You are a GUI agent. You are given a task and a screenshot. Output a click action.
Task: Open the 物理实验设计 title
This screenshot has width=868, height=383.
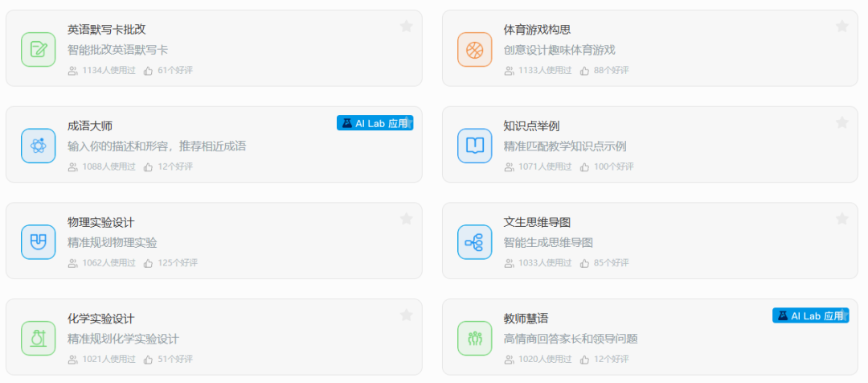[x=100, y=222]
